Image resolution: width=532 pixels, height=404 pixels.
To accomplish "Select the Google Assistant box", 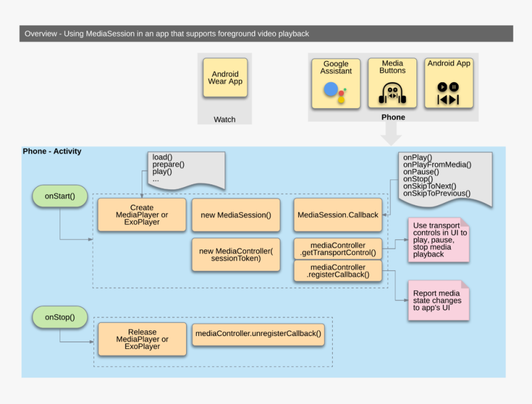I will click(x=336, y=84).
